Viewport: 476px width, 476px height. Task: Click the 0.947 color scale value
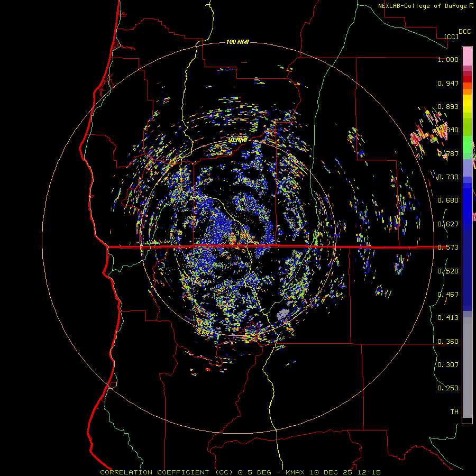pyautogui.click(x=448, y=83)
